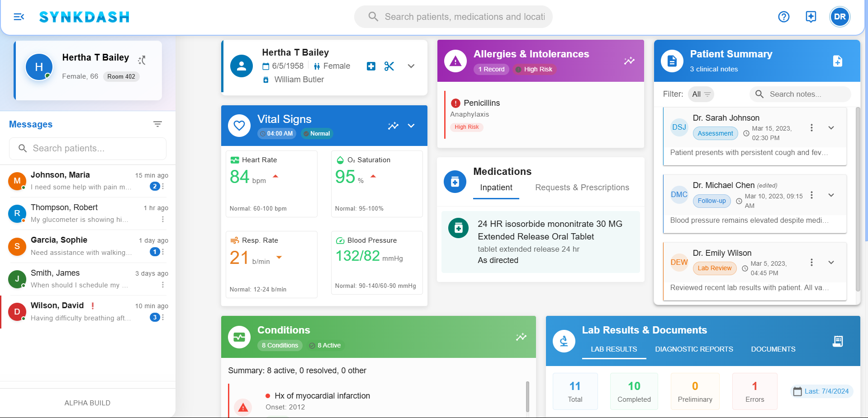Click the 11 Total lab results card
The width and height of the screenshot is (868, 418).
tap(575, 391)
